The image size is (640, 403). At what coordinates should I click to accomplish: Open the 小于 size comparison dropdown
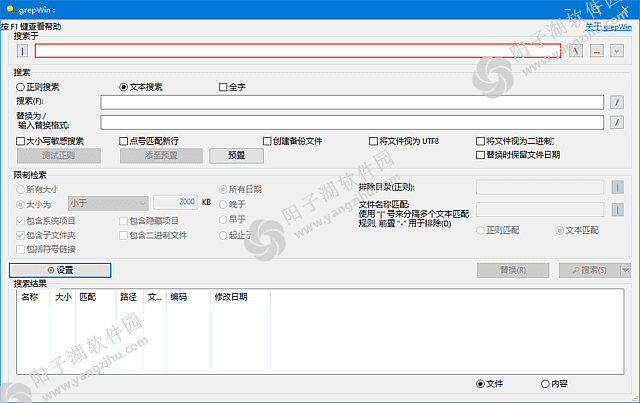108,203
